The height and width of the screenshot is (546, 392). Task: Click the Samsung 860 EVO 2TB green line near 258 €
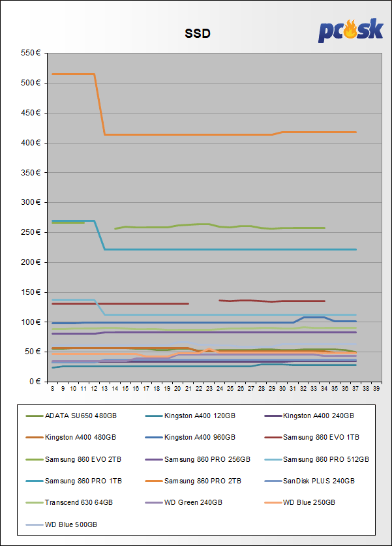[x=219, y=227]
